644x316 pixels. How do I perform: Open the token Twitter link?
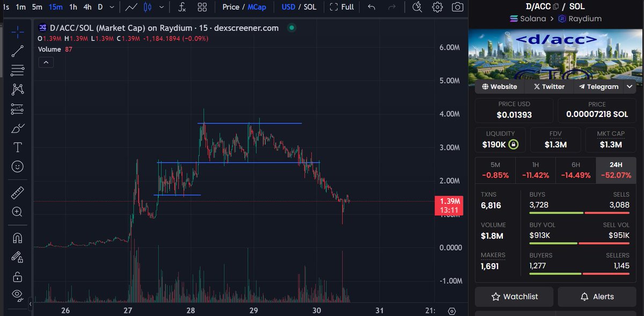(549, 86)
